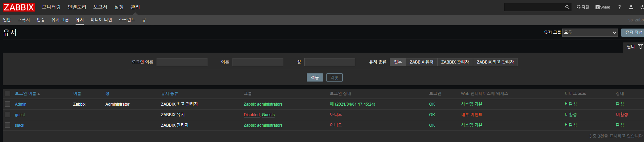Go to the 일반 submenu
Viewport: 644px width, 142px height.
[7, 20]
